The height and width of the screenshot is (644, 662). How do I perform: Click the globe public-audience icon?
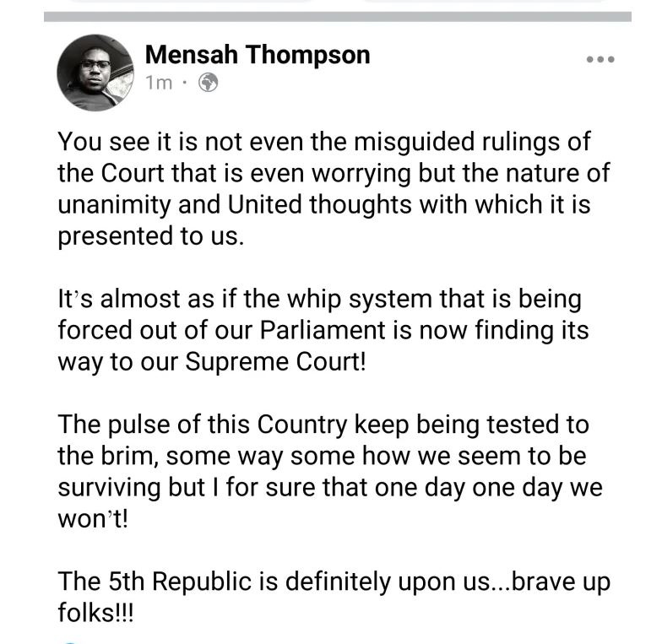pyautogui.click(x=208, y=83)
